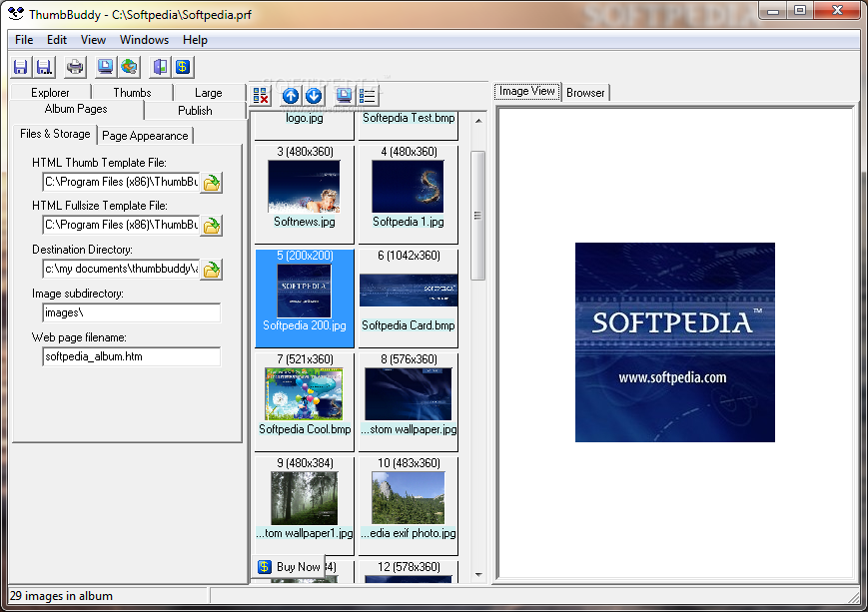Switch to the Thumbs tab
868x612 pixels.
(x=132, y=93)
